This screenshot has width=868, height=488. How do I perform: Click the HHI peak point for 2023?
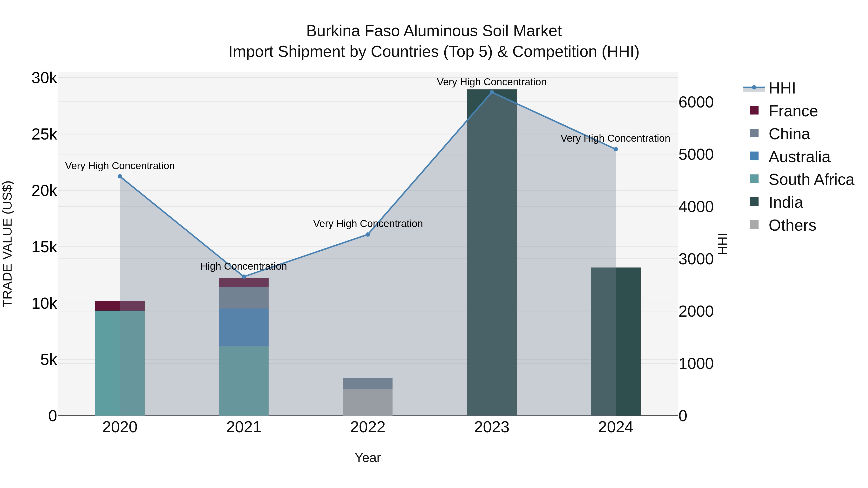(x=492, y=92)
